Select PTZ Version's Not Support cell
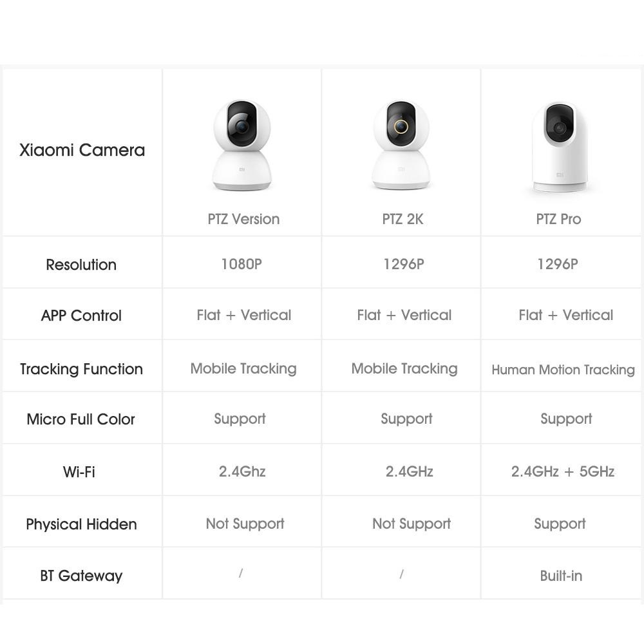The height and width of the screenshot is (644, 644). tap(245, 524)
